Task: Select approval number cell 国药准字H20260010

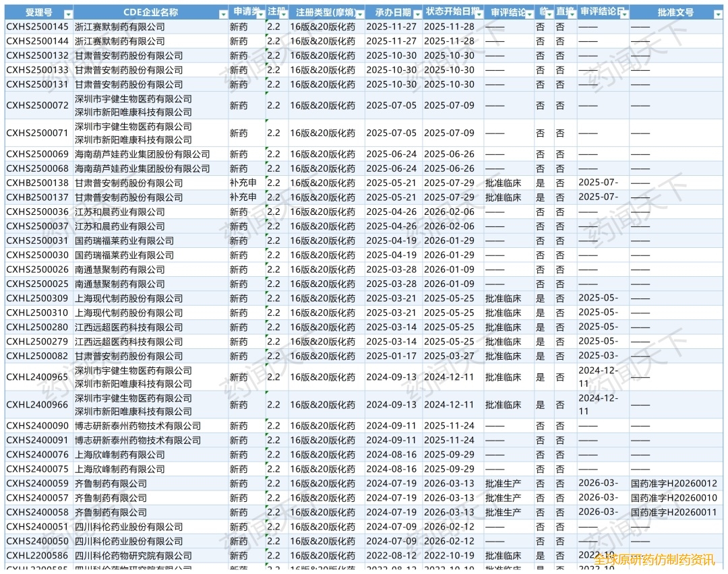Action: [673, 498]
